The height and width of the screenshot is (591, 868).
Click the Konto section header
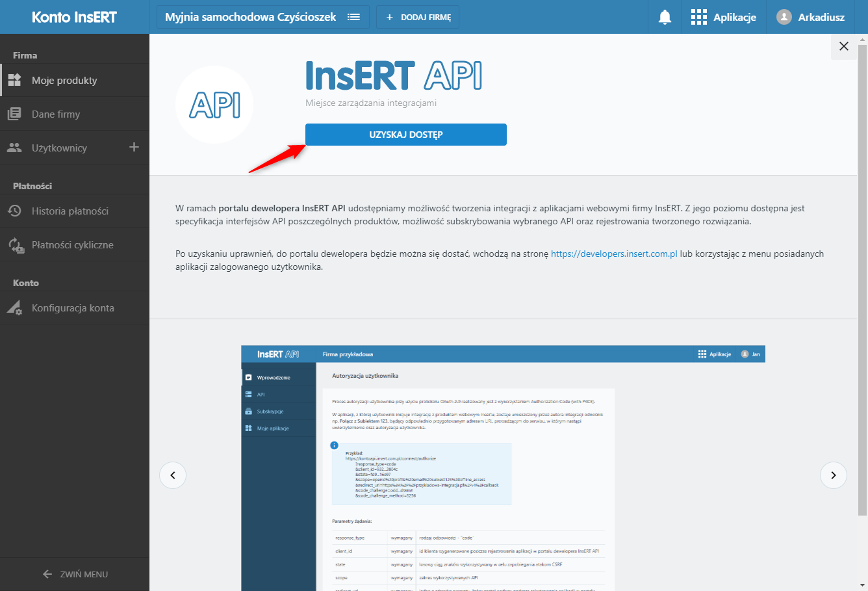click(x=26, y=283)
